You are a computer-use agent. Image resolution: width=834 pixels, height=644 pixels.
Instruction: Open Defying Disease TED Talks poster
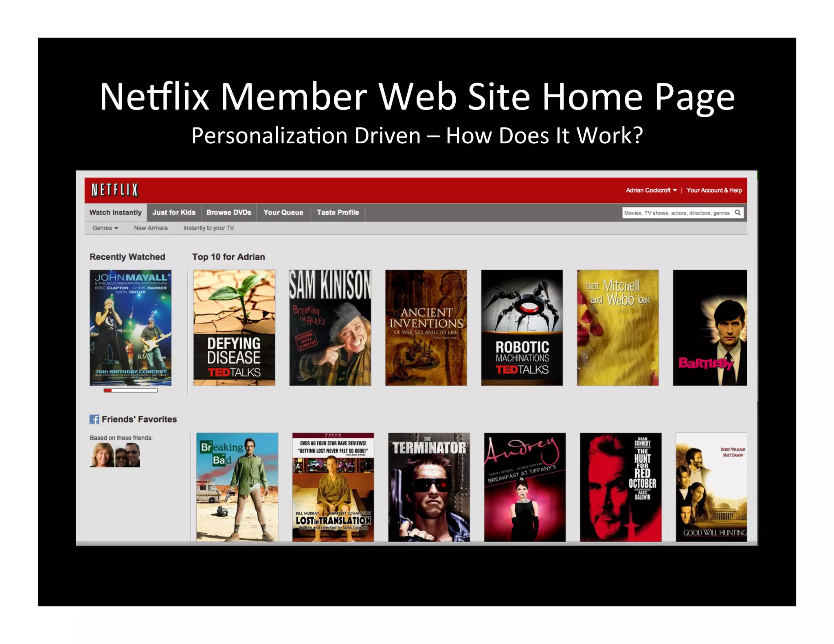pyautogui.click(x=234, y=328)
